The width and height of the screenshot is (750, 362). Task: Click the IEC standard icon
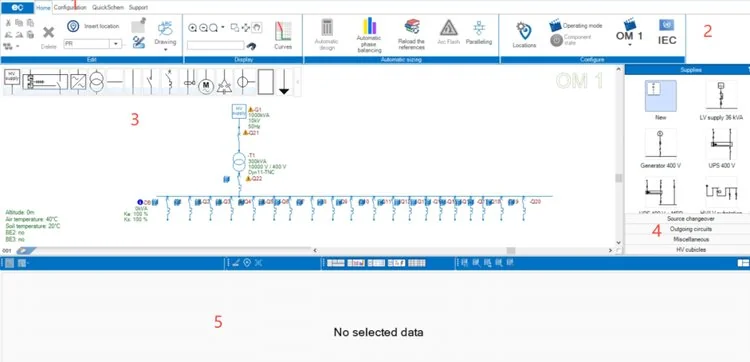coord(667,33)
